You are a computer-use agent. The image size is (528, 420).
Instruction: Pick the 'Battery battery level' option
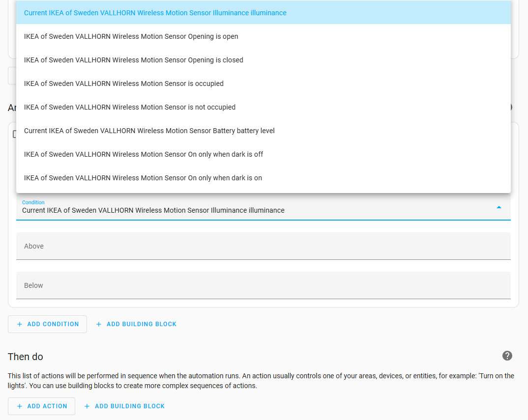(149, 131)
